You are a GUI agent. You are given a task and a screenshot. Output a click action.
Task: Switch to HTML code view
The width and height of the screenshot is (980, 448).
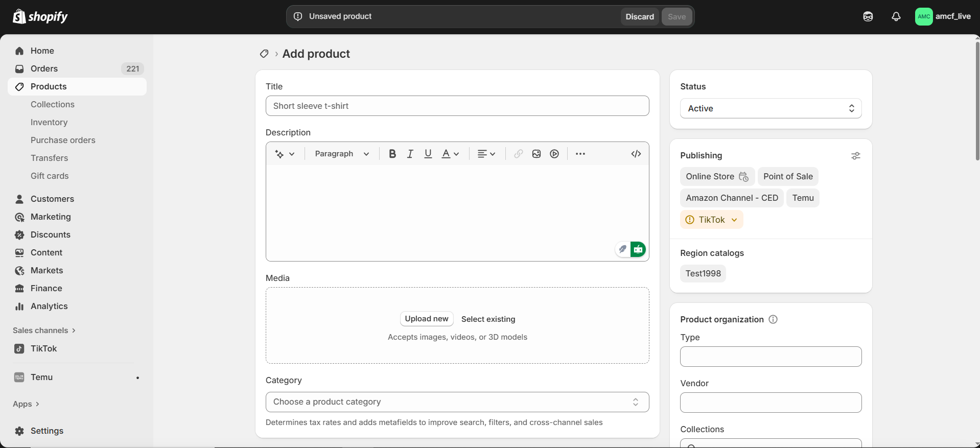point(636,154)
